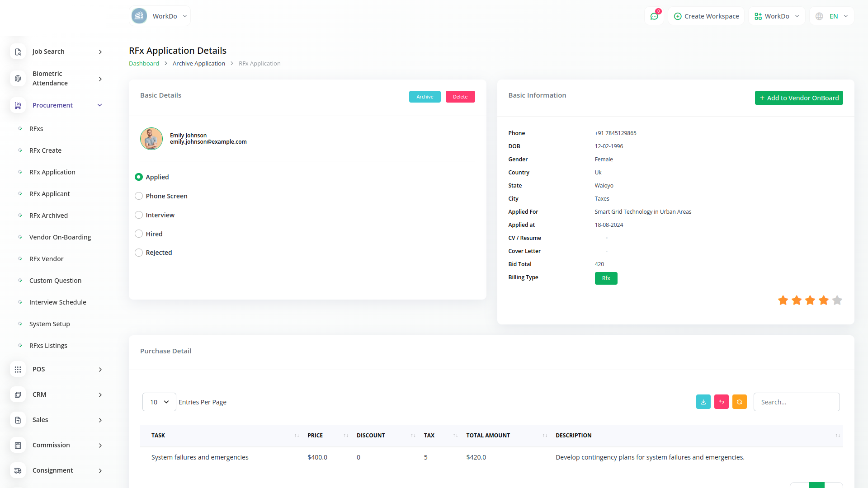Click the Procurement cart icon

(x=18, y=105)
